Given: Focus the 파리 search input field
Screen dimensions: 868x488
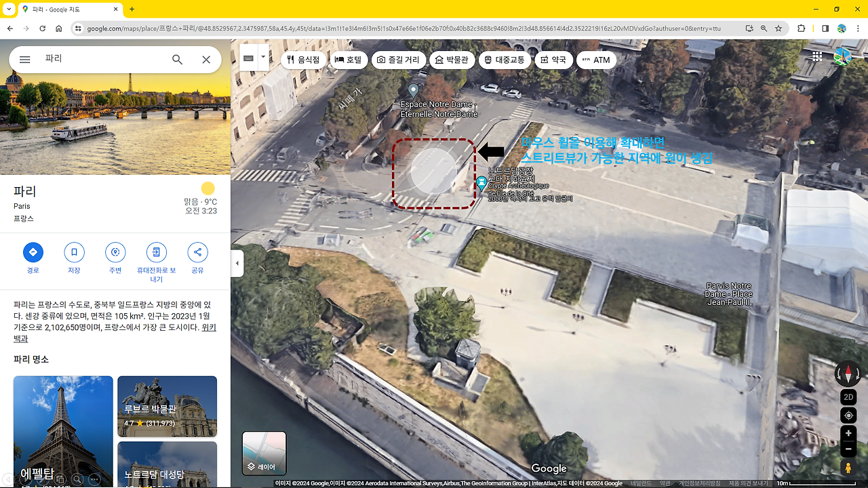Looking at the screenshot, I should click(x=102, y=60).
